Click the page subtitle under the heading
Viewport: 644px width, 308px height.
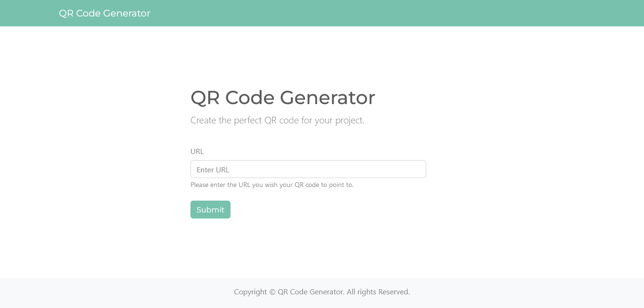tap(277, 120)
